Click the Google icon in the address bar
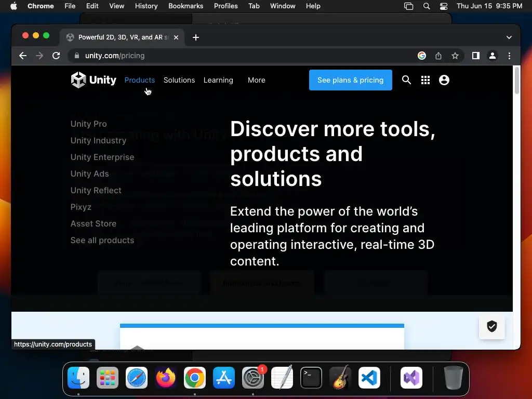The height and width of the screenshot is (399, 532). pos(422,56)
